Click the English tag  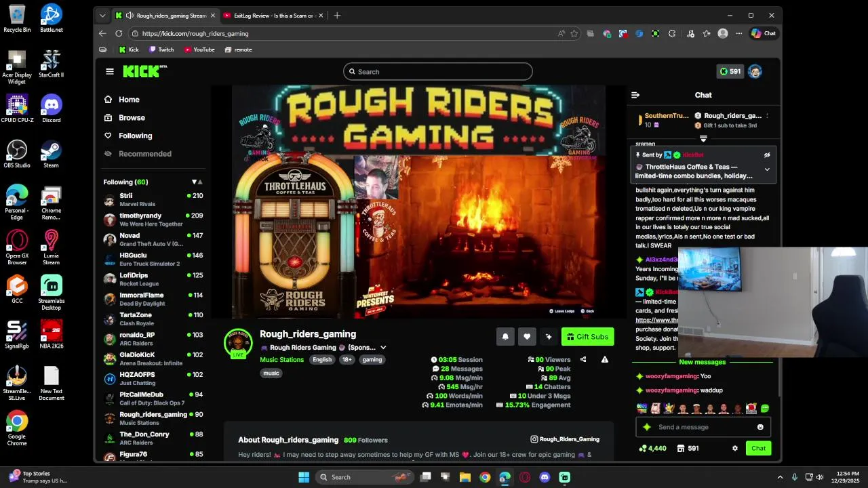point(322,360)
